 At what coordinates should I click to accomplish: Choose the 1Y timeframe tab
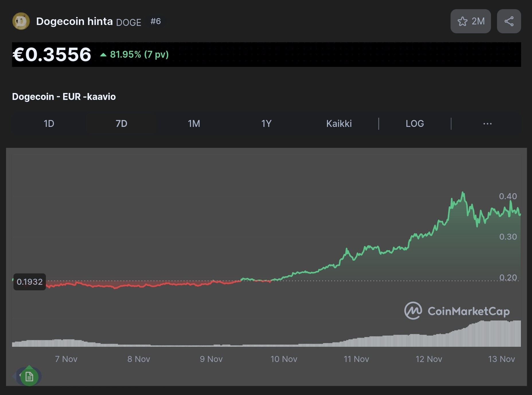click(266, 124)
